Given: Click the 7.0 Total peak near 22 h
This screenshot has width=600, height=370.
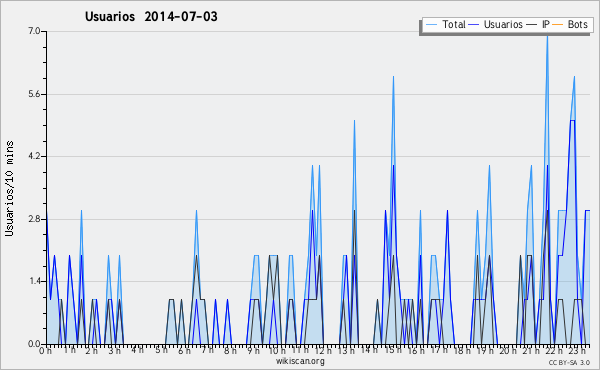Looking at the screenshot, I should pyautogui.click(x=548, y=36).
